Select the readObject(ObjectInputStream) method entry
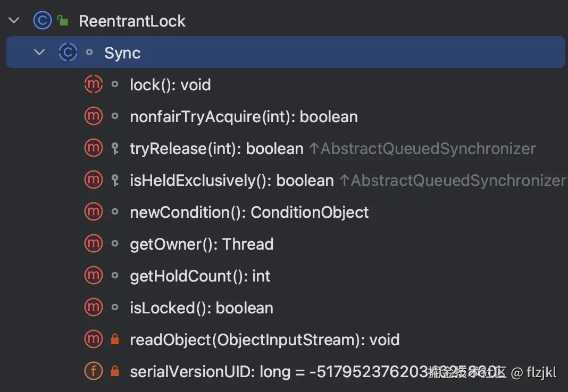 (x=264, y=340)
